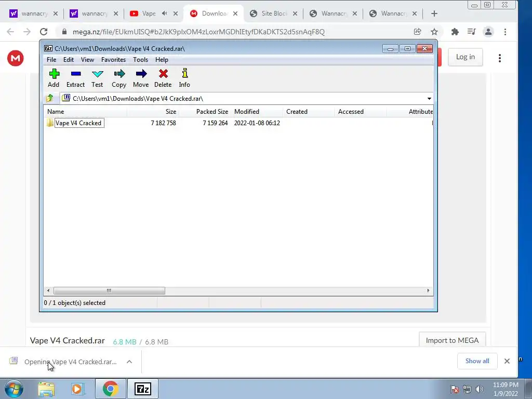Run the Test tool in 7-Zip
Image resolution: width=532 pixels, height=399 pixels.
click(97, 78)
